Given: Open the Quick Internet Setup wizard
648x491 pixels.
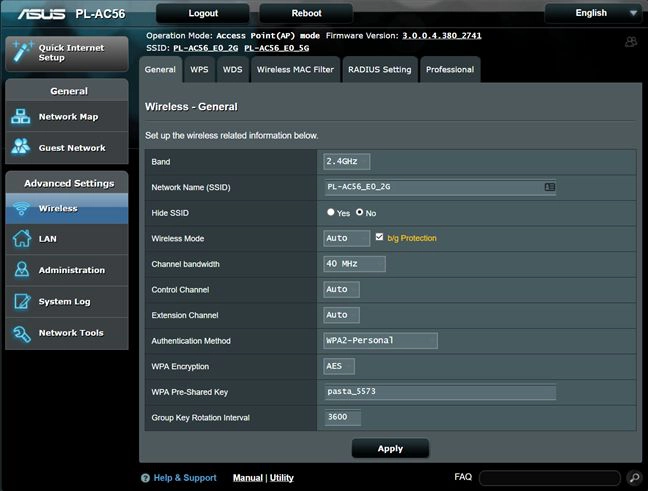Looking at the screenshot, I should click(67, 53).
